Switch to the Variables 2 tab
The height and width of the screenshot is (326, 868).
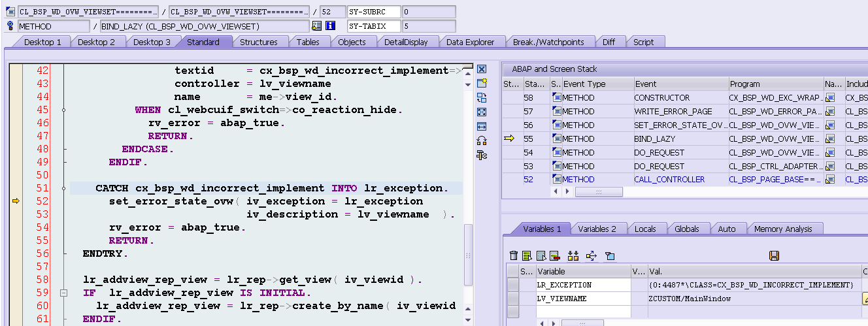597,229
